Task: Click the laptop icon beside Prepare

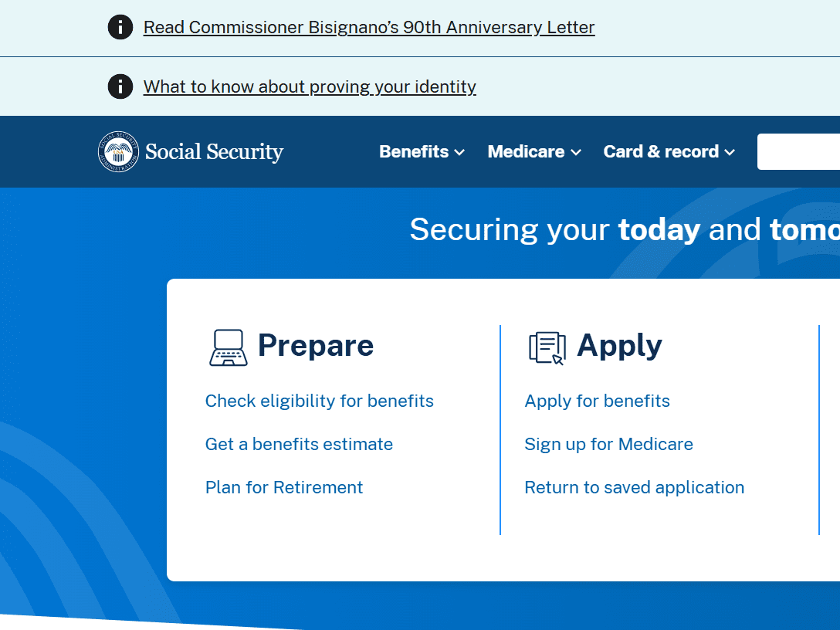Action: (229, 347)
